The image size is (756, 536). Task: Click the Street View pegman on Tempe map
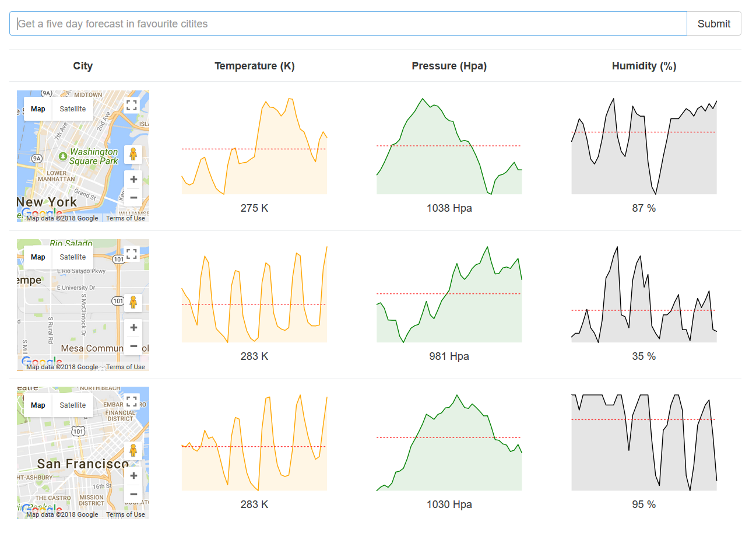(133, 303)
